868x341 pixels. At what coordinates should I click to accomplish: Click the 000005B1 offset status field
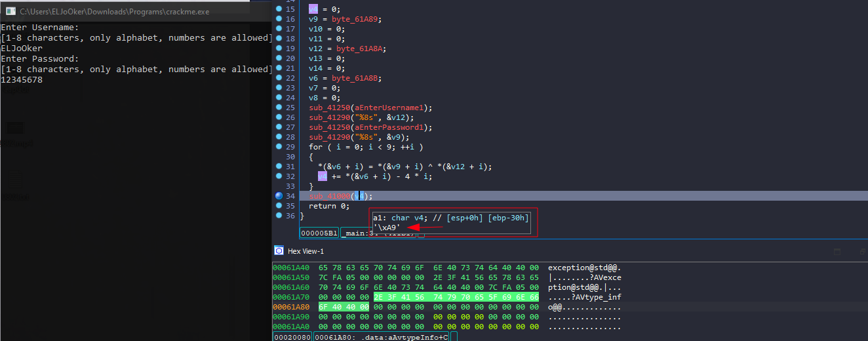tap(319, 233)
